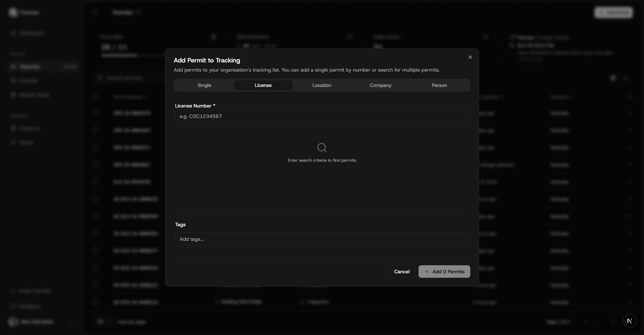This screenshot has width=644, height=335.
Task: Click the plus icon on the Add Permits button
Action: pyautogui.click(x=427, y=272)
